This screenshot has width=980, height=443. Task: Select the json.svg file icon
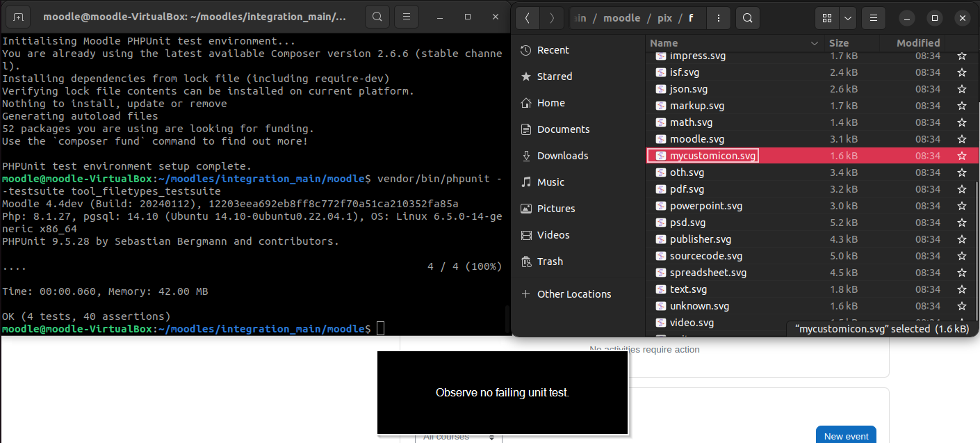660,89
